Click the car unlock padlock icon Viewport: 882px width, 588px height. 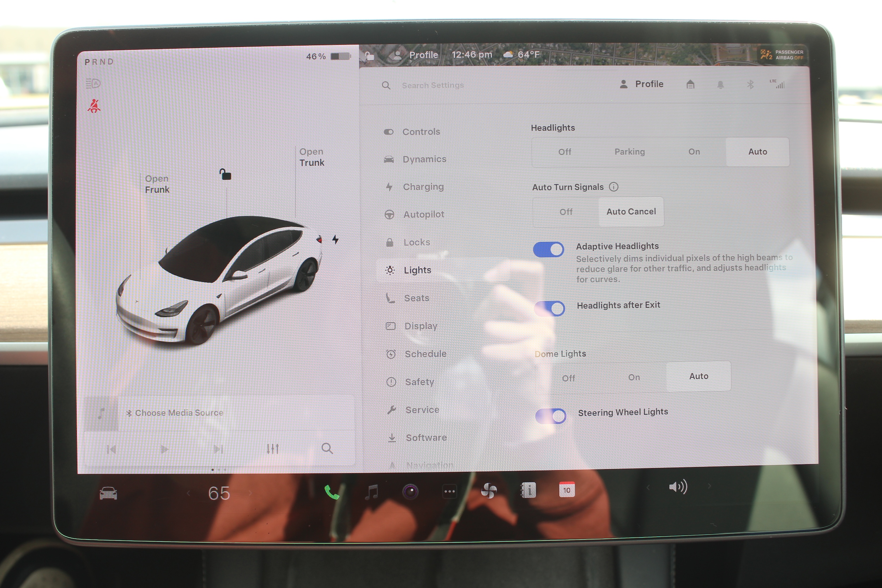pyautogui.click(x=225, y=174)
